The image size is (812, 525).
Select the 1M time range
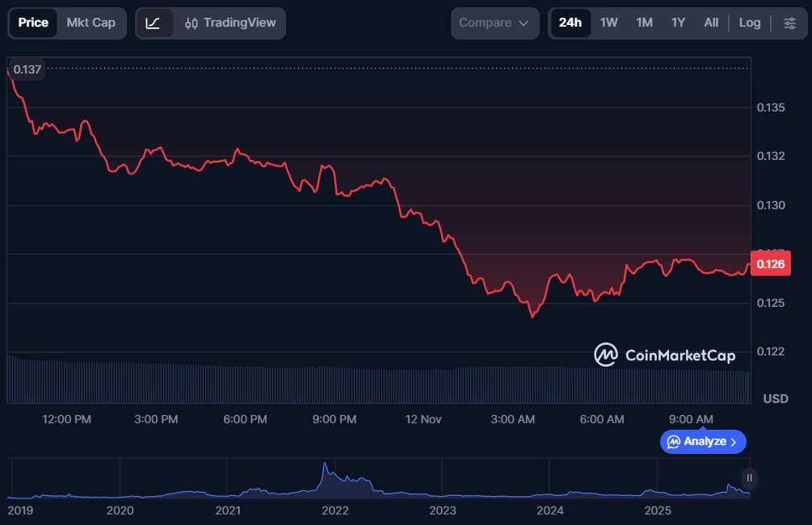point(644,23)
